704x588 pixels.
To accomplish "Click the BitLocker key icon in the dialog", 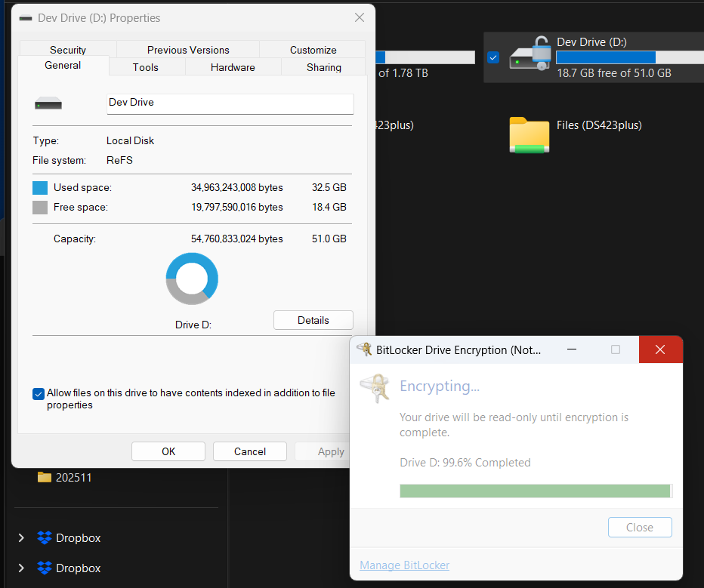I will (375, 386).
